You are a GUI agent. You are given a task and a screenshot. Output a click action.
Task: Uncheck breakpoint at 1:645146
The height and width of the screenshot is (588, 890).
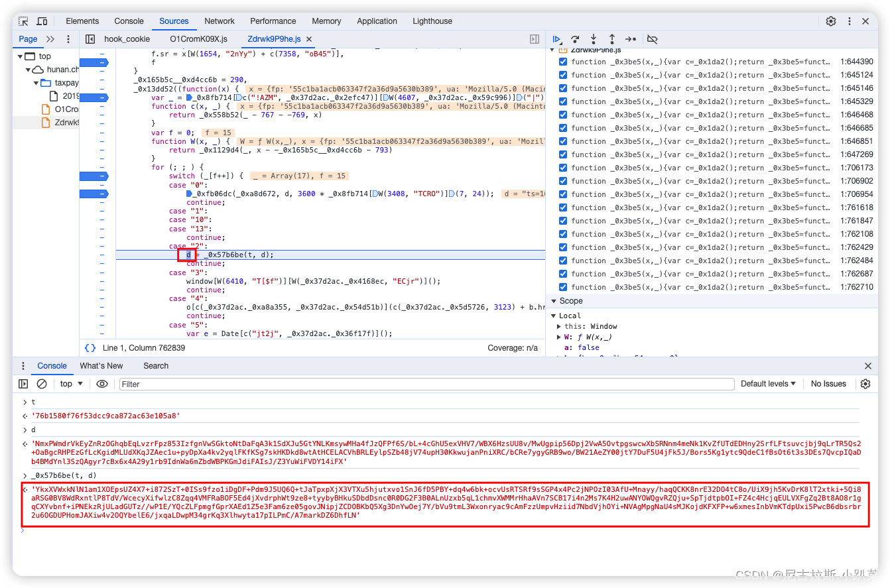[563, 88]
